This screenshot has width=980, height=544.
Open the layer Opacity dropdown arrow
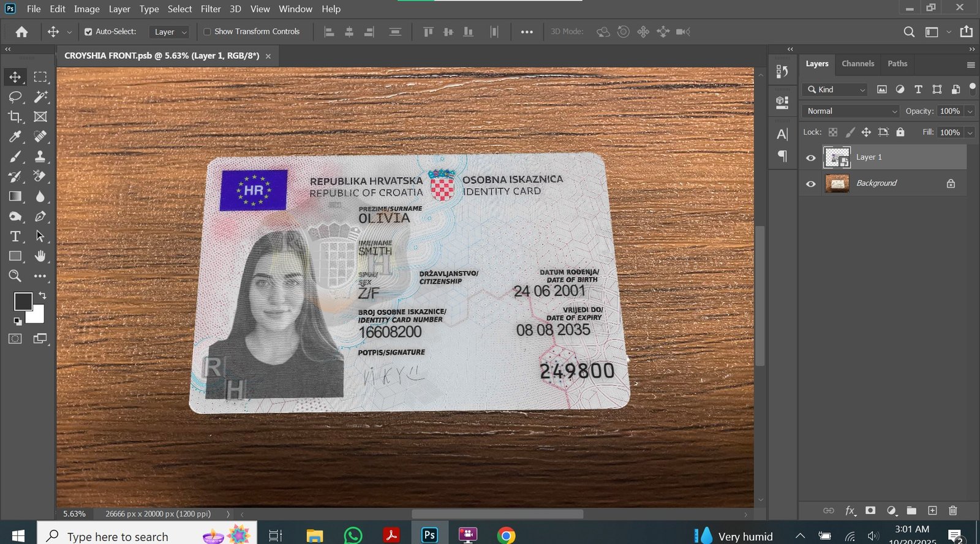click(x=970, y=111)
